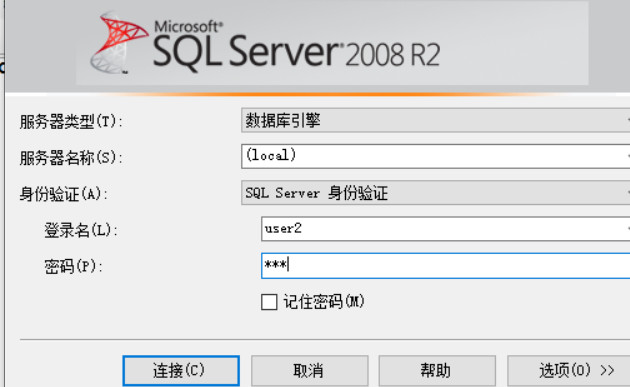Connect using the 连接(C) button

(181, 371)
